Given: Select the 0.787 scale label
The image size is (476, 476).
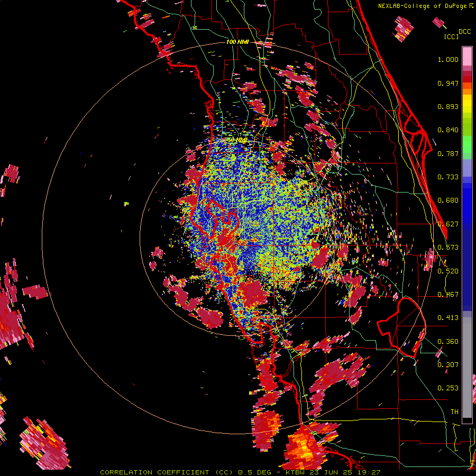Looking at the screenshot, I should [448, 153].
